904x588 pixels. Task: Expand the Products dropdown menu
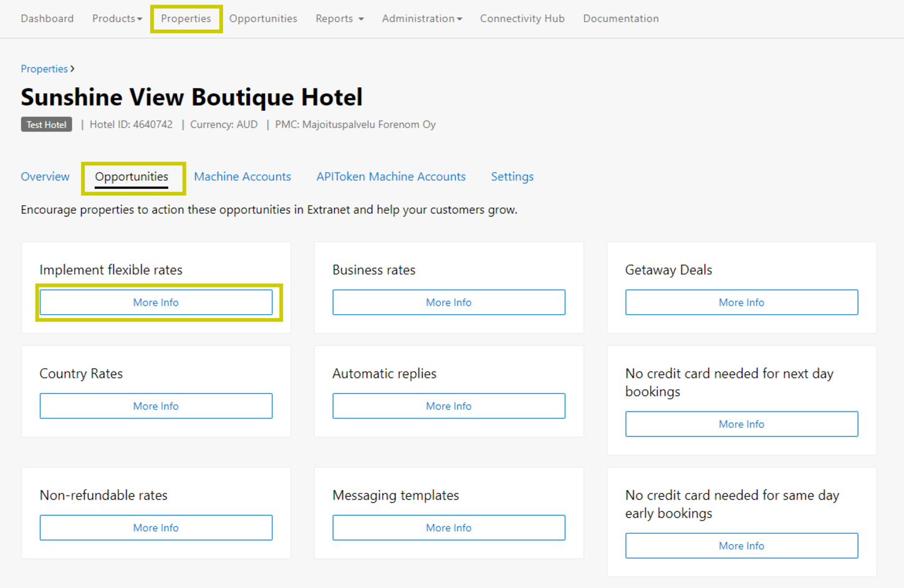117,19
